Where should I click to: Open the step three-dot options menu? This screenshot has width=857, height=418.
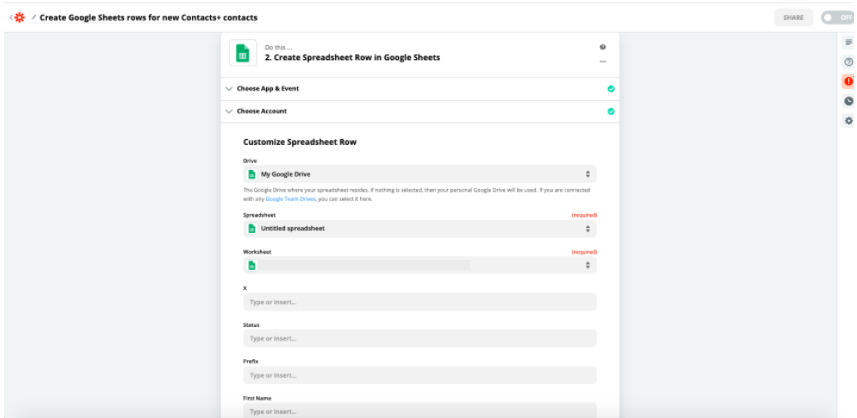602,62
